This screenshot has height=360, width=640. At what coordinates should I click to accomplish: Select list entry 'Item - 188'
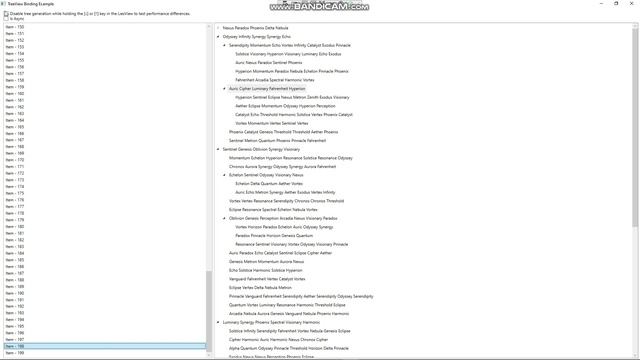(x=105, y=280)
